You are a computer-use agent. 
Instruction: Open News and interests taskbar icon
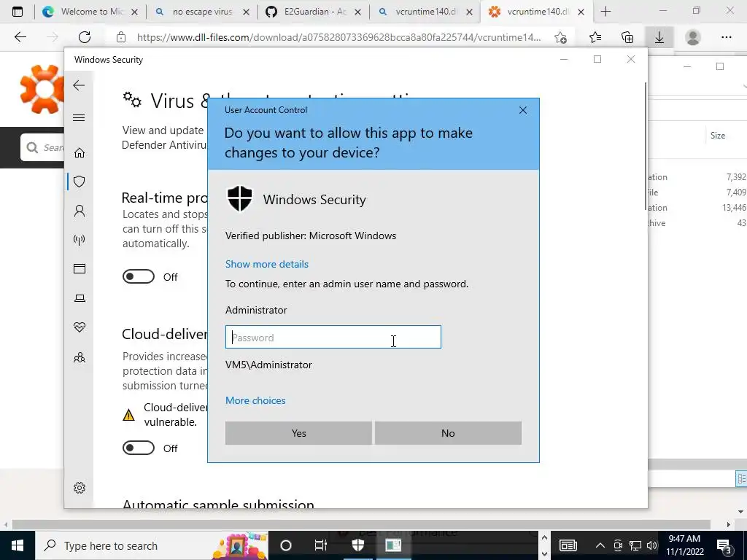568,545
